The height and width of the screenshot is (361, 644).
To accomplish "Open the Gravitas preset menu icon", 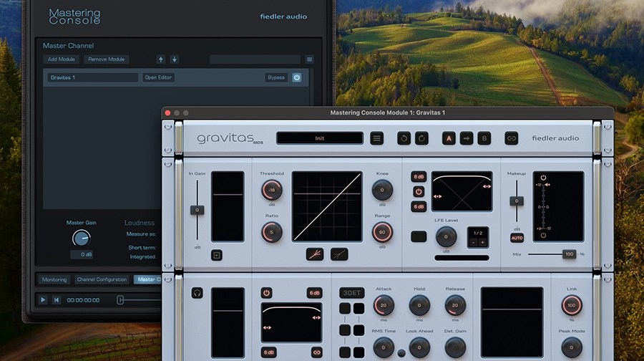I will 376,138.
